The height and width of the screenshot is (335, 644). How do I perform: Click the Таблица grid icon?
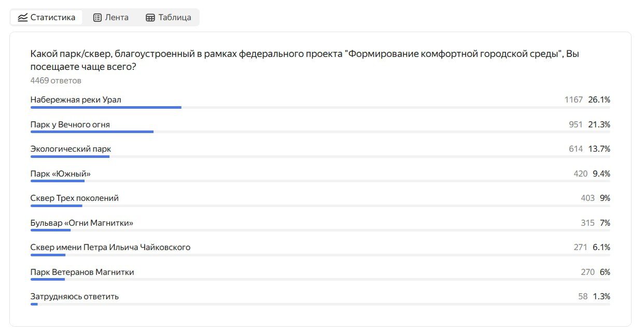pyautogui.click(x=150, y=17)
